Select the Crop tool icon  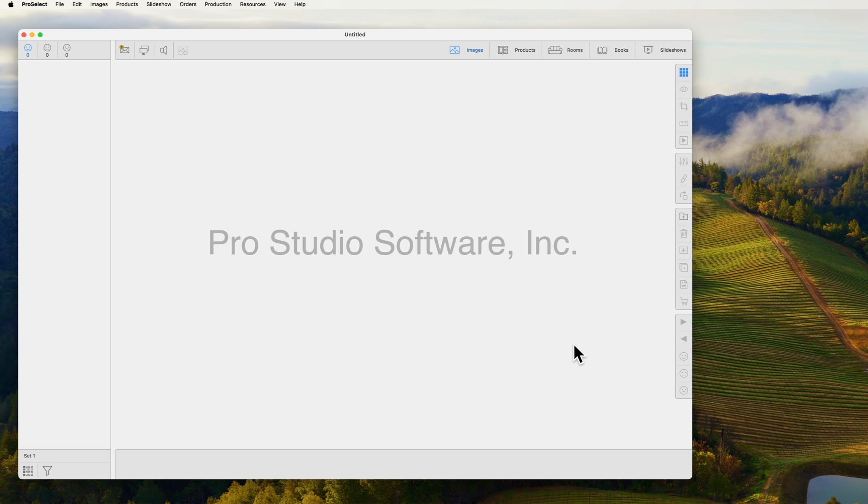[x=683, y=106]
